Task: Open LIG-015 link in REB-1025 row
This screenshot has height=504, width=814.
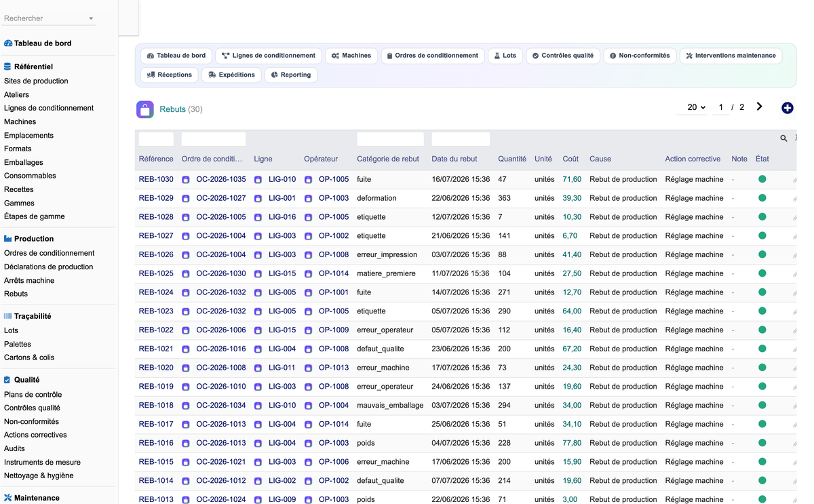Action: 282,274
